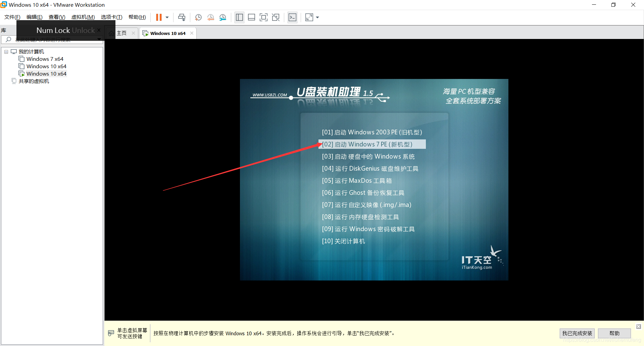
Task: Select [04] 运行 DiskGenius 磁盘维护工具
Action: (x=370, y=169)
